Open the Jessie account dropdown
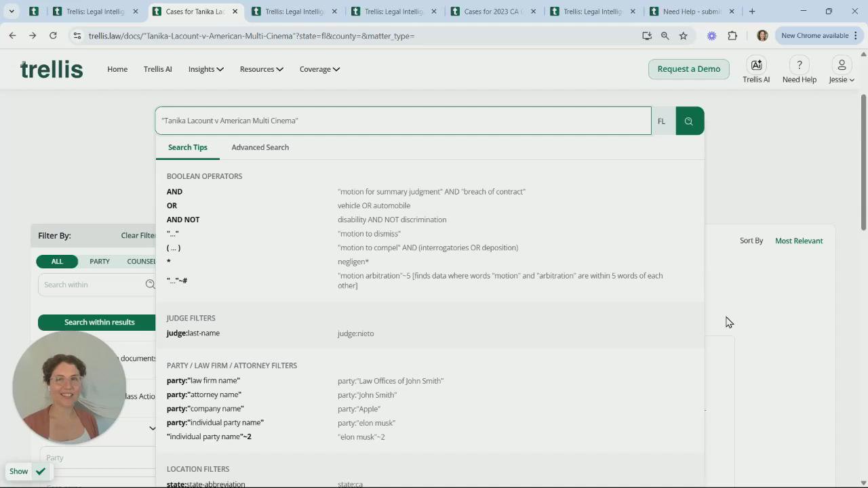The width and height of the screenshot is (868, 488). click(x=842, y=80)
